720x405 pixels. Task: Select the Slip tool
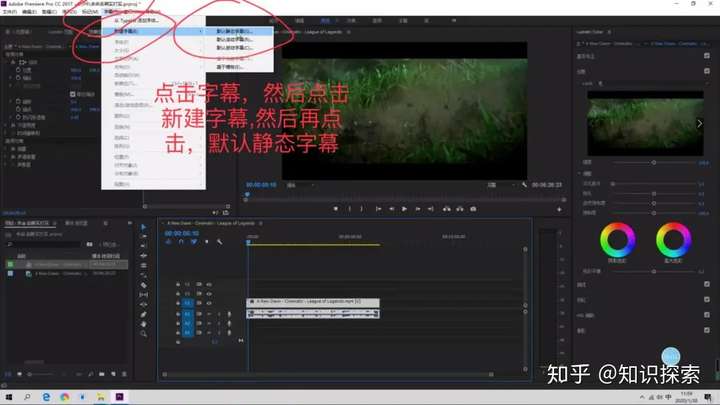143,295
